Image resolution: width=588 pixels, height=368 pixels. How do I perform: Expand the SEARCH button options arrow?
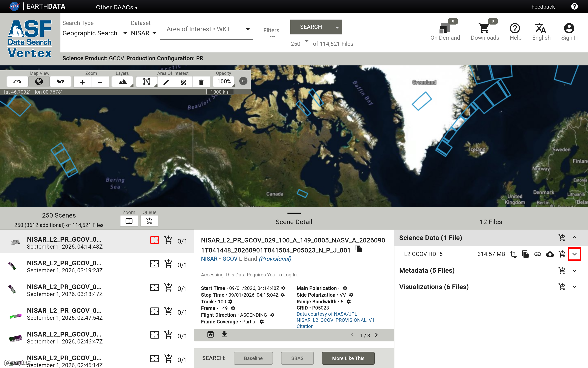[x=337, y=27]
